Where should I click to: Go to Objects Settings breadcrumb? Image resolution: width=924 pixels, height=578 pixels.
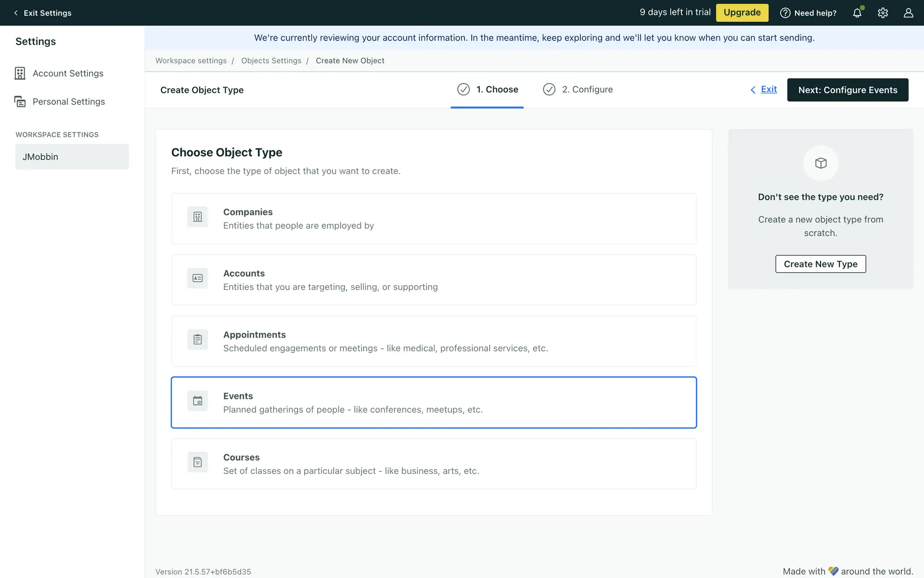pyautogui.click(x=271, y=61)
